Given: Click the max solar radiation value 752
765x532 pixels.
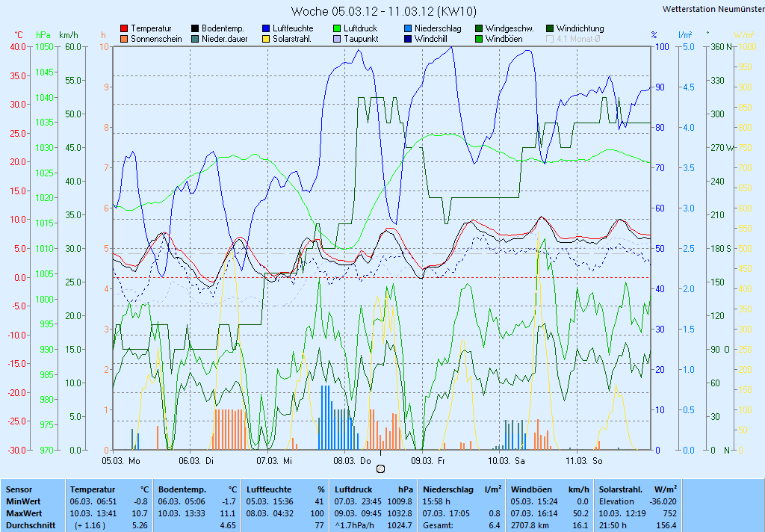Looking at the screenshot, I should 670,513.
